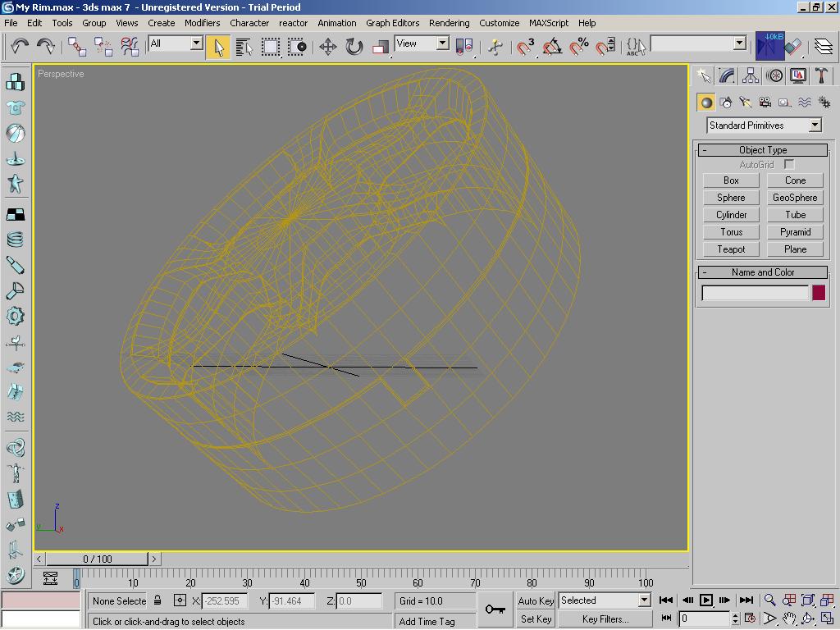Toggle Percent Snap
Image resolution: width=840 pixels, height=630 pixels.
(578, 47)
